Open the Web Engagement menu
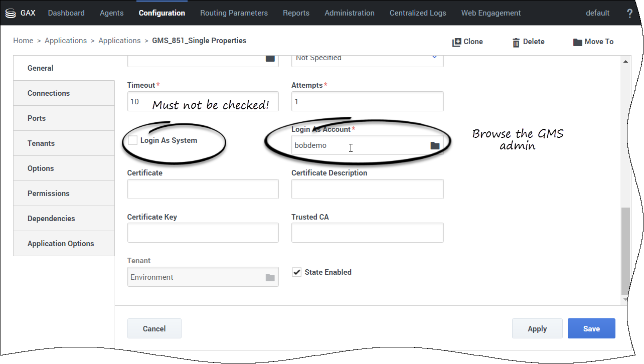This screenshot has height=364, width=644. (491, 13)
